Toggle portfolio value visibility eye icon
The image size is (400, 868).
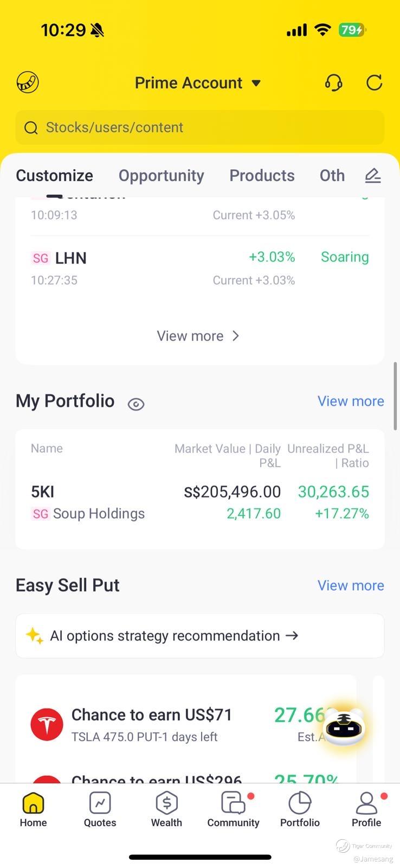tap(136, 404)
